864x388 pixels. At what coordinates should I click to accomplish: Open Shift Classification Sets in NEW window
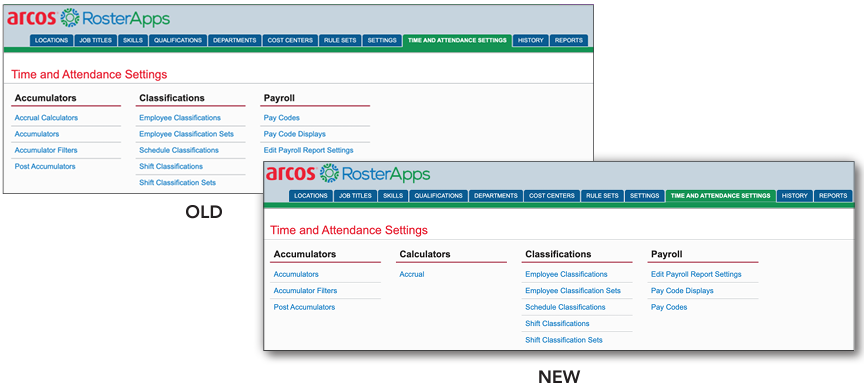tap(564, 340)
